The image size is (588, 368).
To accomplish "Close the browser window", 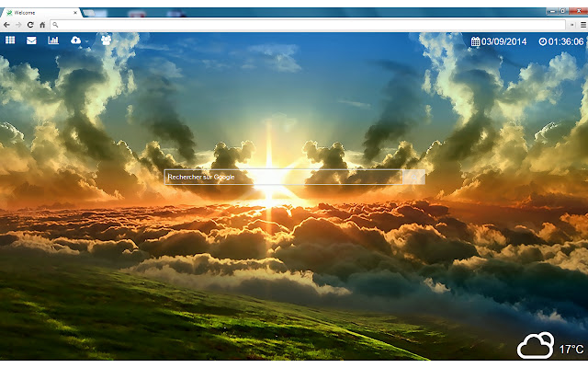I will tap(578, 12).
